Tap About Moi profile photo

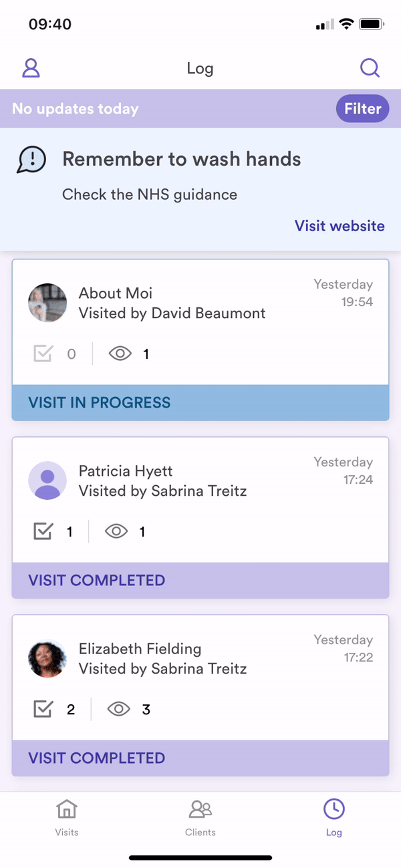tap(47, 303)
